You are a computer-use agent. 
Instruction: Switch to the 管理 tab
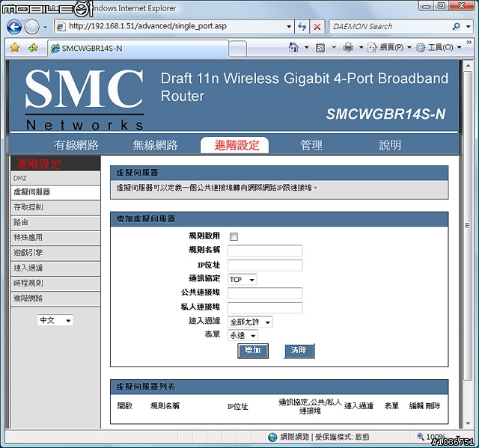tap(311, 145)
